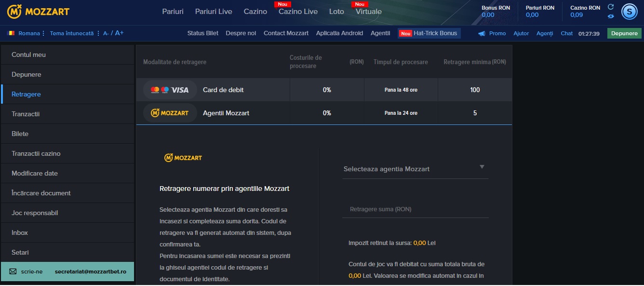
Task: Open the Contact Mozzart page
Action: [x=286, y=33]
